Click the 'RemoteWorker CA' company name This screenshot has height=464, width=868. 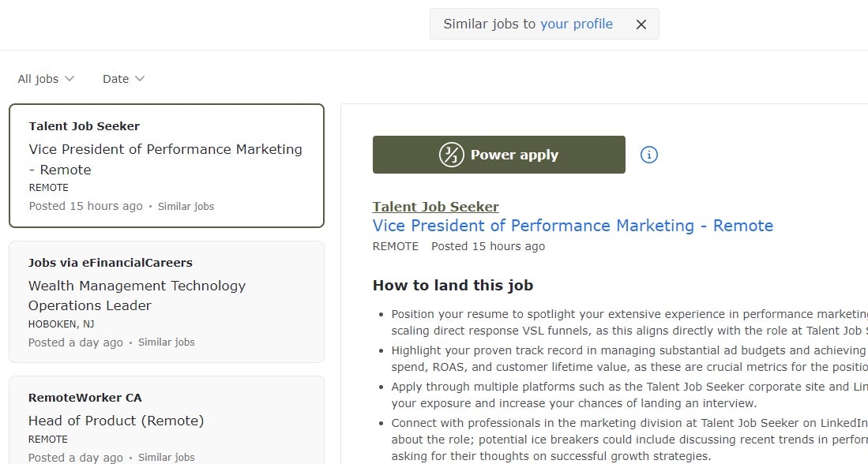point(85,398)
